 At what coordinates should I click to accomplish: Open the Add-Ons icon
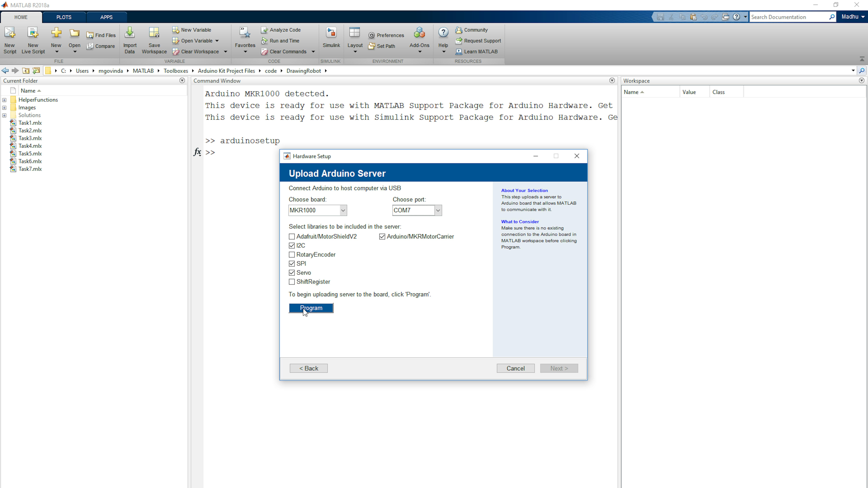419,33
